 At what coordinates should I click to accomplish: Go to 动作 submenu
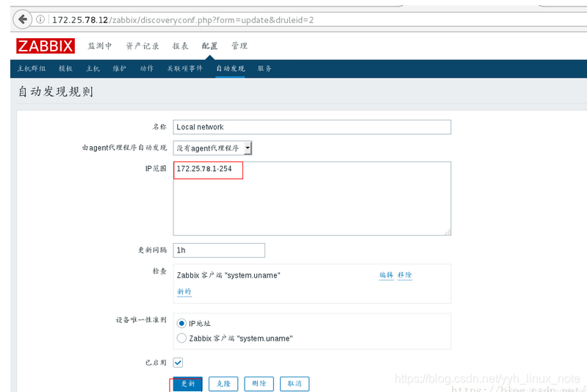point(146,68)
